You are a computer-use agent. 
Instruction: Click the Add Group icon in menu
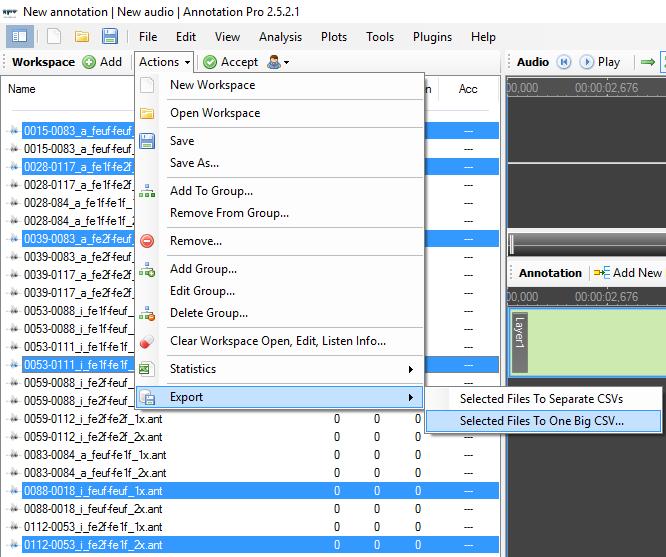(x=147, y=269)
